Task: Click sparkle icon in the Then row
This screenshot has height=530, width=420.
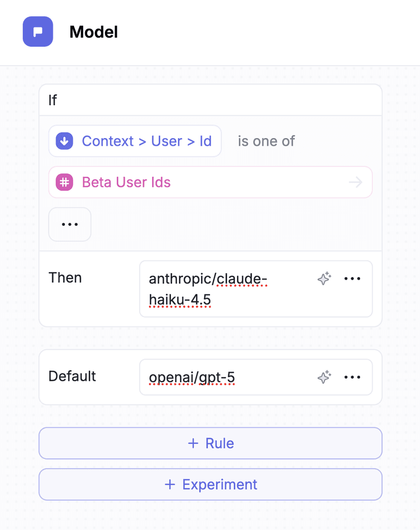Action: [324, 279]
